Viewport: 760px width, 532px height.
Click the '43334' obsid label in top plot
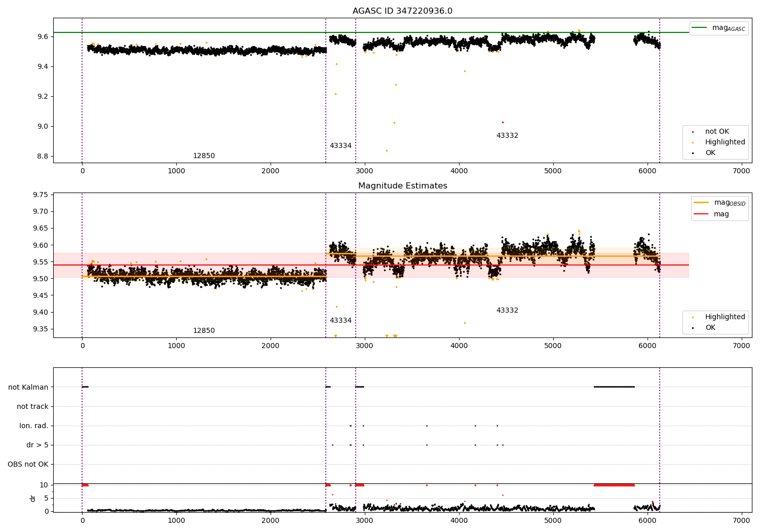(x=340, y=146)
